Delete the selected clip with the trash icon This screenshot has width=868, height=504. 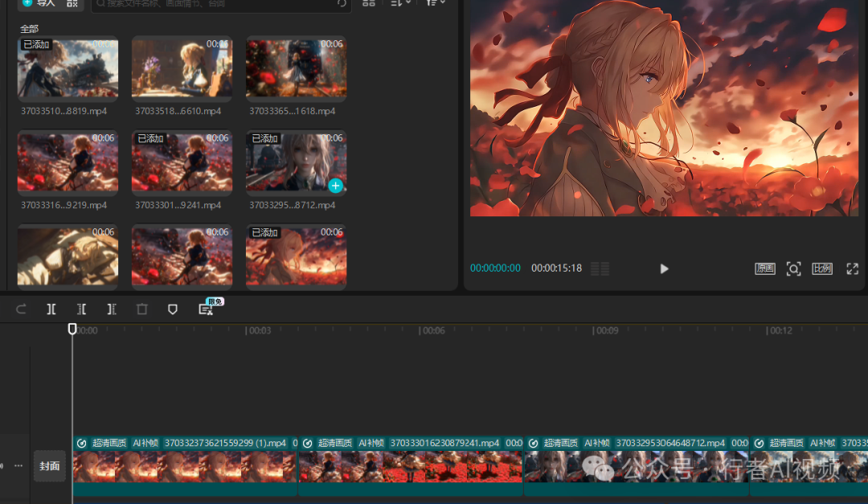click(141, 309)
